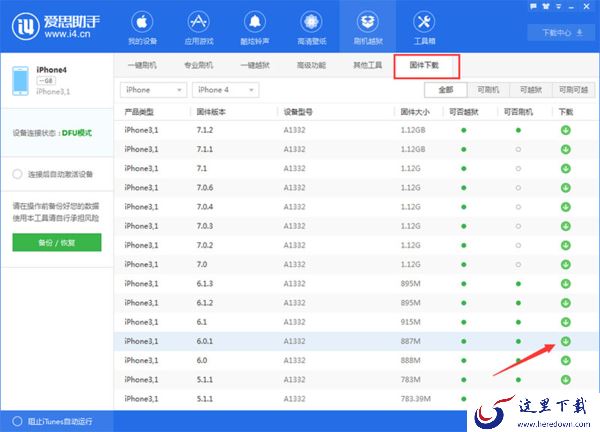
Task: Open the 工具箱 toolbox section
Action: coord(424,28)
